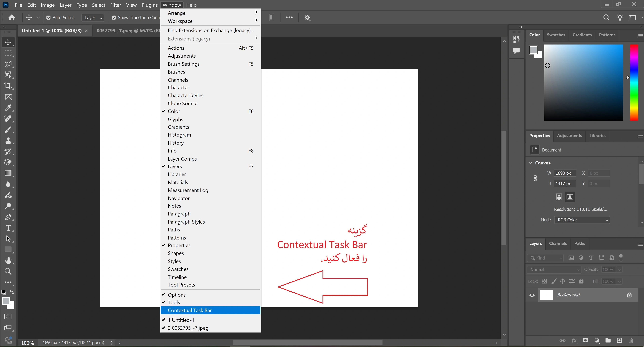Select the Move tool in toolbar

[8, 42]
